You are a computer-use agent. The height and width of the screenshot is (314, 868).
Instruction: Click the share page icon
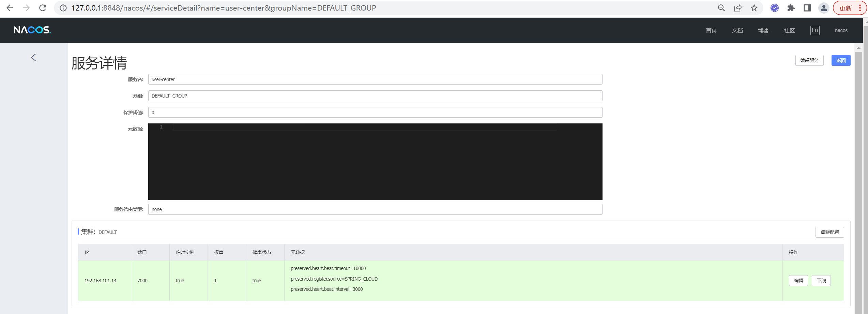tap(737, 8)
